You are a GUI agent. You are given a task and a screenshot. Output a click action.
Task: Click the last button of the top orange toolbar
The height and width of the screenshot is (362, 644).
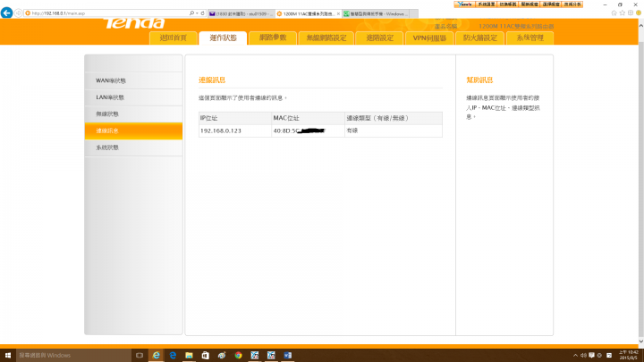[x=572, y=4]
